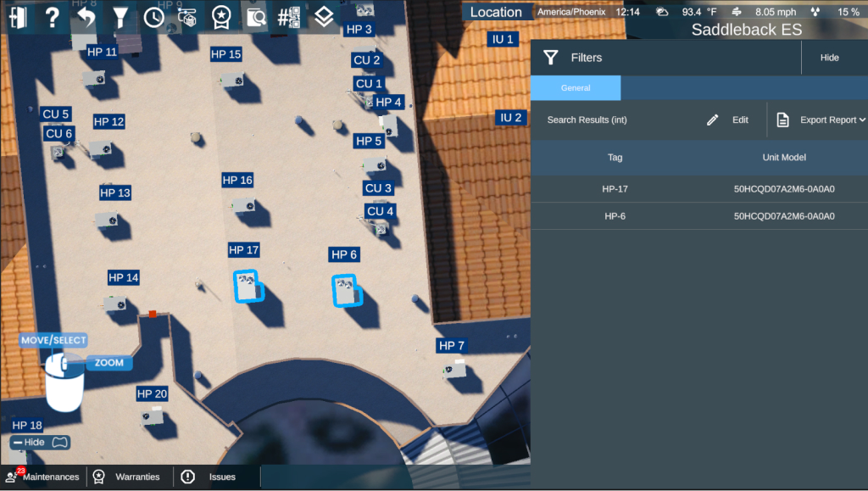Click the exit door icon

(x=19, y=17)
